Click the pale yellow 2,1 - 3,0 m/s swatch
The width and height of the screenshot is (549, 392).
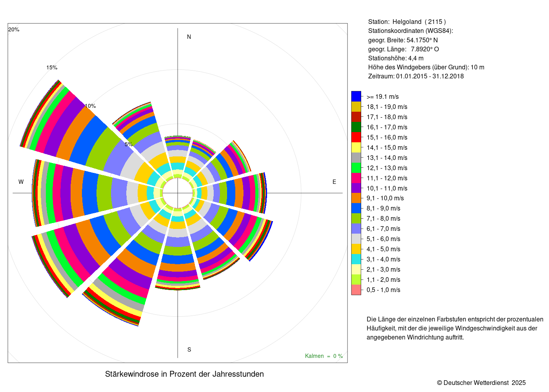point(356,269)
